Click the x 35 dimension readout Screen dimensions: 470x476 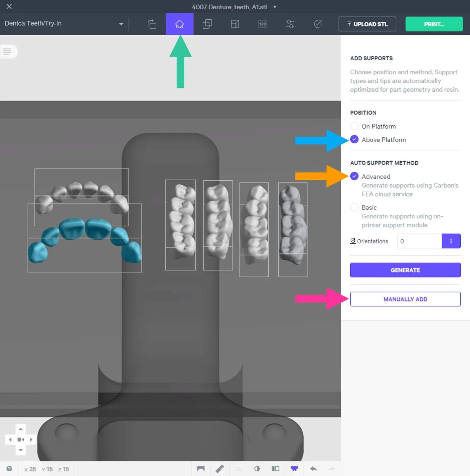30,469
